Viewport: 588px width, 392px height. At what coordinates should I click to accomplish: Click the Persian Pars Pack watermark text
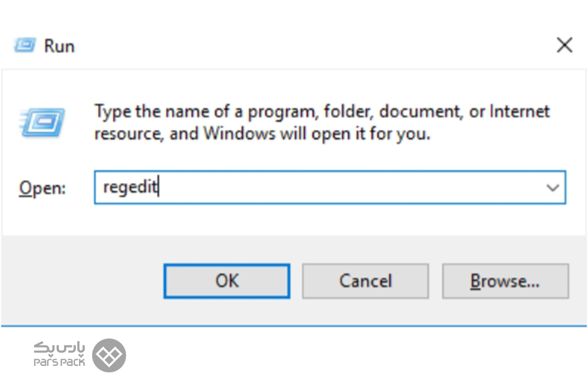pos(59,348)
